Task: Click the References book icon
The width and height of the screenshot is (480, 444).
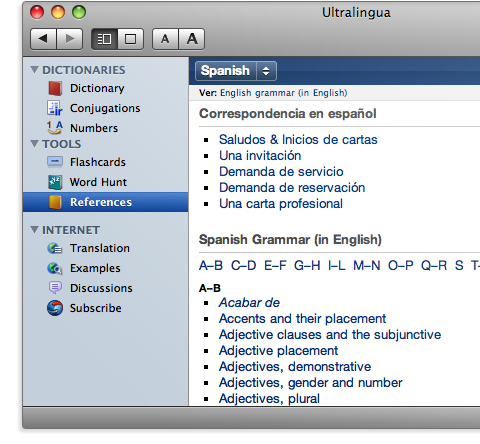Action: (55, 202)
